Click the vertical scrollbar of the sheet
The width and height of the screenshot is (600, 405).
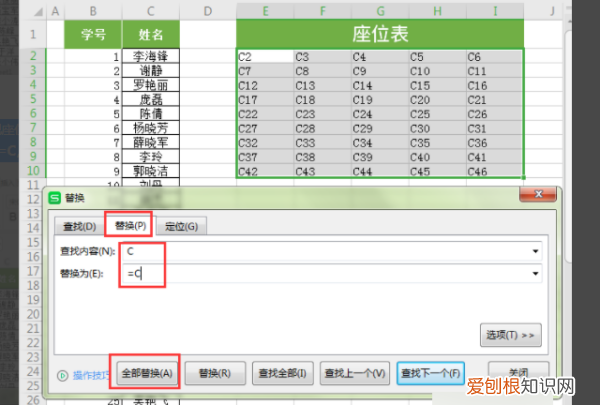point(568,145)
